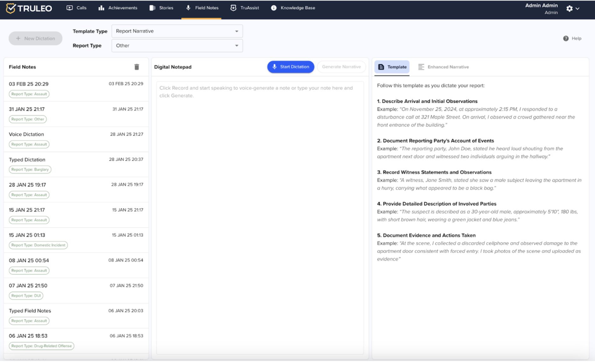Click the Generate Narrative button
Screen dimensions: 595x364
[341, 67]
